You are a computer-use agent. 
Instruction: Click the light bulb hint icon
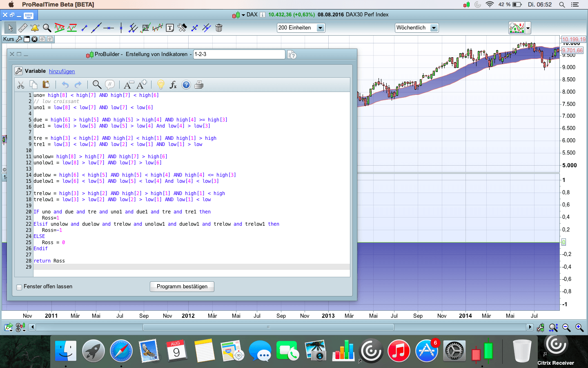[160, 85]
